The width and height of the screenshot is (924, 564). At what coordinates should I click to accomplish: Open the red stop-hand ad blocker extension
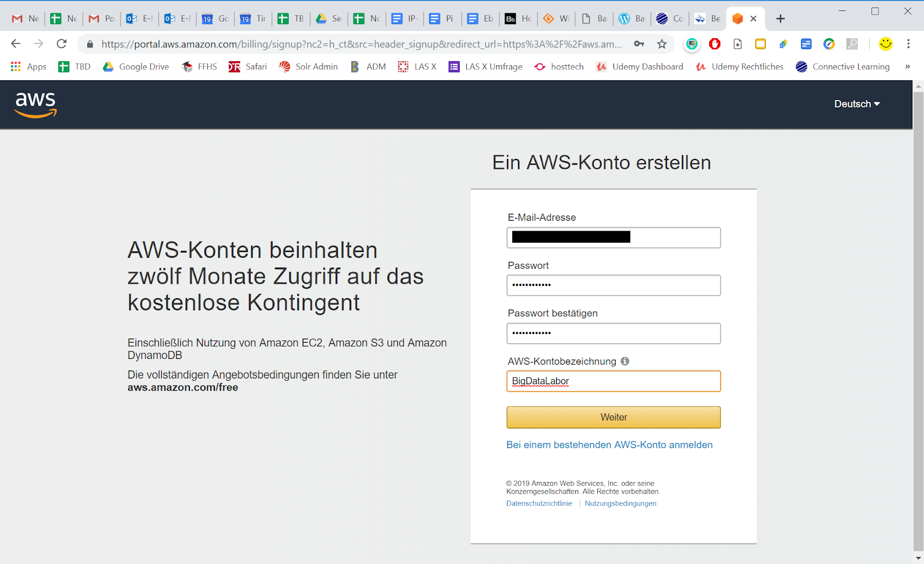[715, 44]
